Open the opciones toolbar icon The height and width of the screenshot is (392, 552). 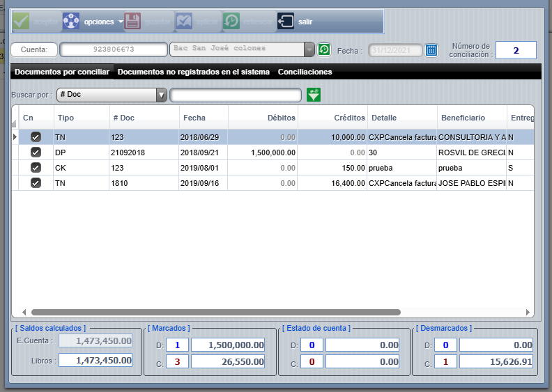[71, 22]
